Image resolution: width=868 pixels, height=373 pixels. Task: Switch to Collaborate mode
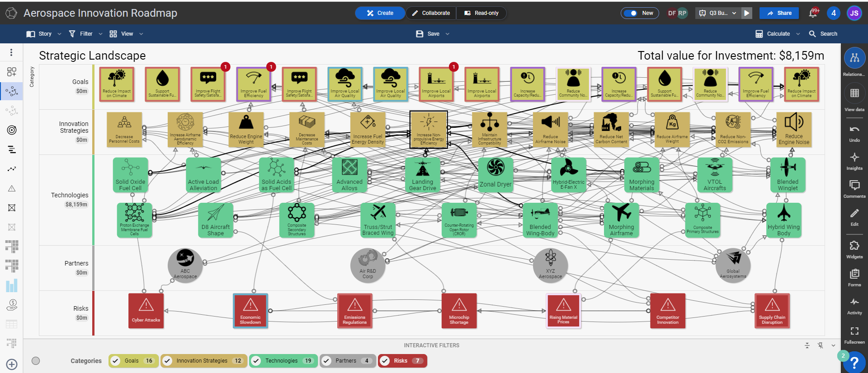pos(431,13)
